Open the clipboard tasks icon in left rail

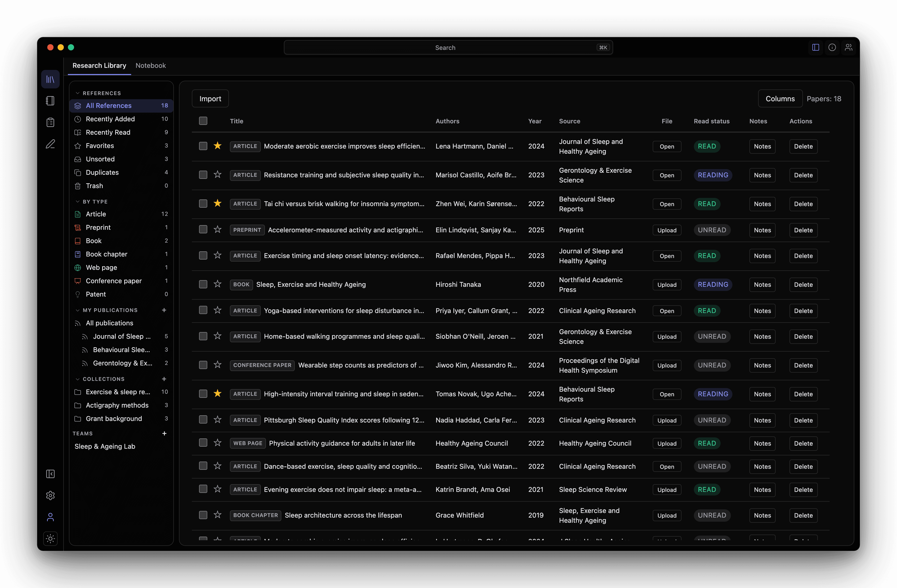tap(50, 122)
